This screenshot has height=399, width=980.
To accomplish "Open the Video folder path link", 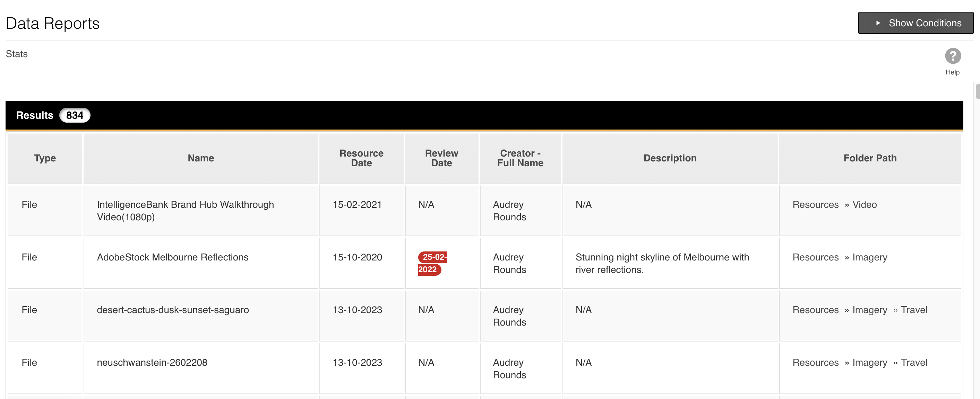I will 864,205.
